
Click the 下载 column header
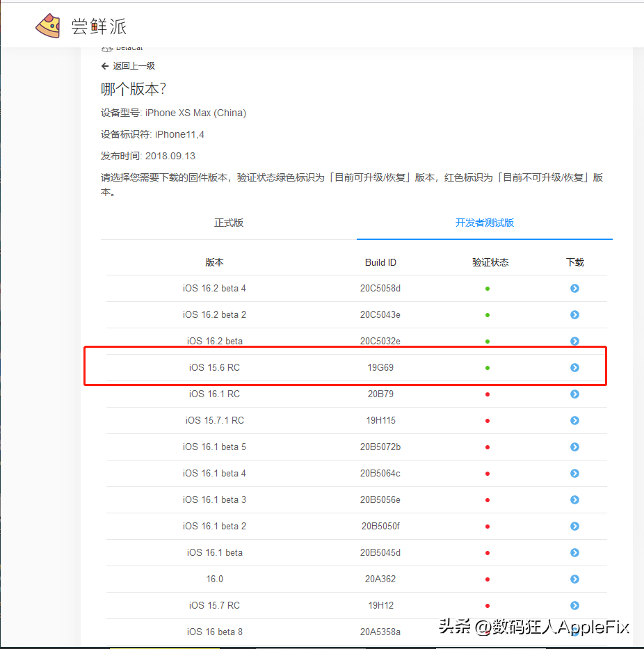pyautogui.click(x=574, y=262)
